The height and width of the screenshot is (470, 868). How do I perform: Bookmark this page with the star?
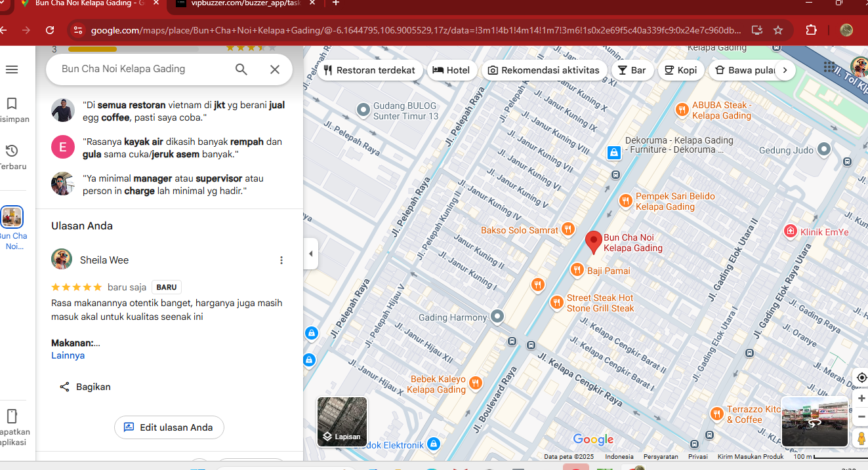pos(778,30)
